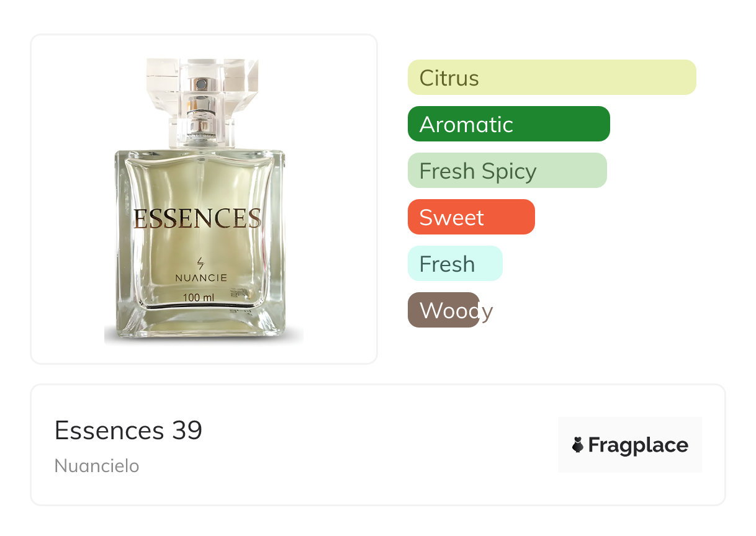Click the Nuancielo brand name

point(97,466)
